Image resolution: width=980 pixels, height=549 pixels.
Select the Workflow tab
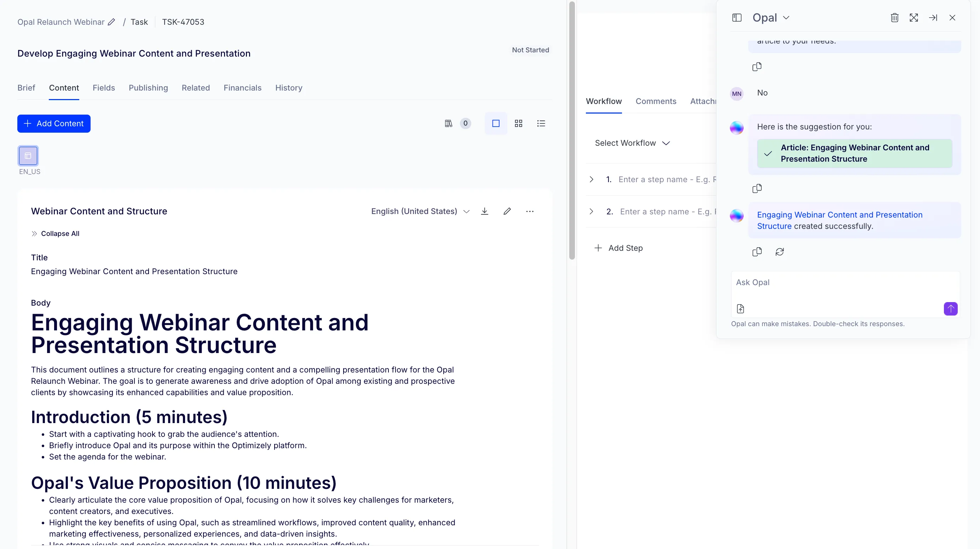604,101
